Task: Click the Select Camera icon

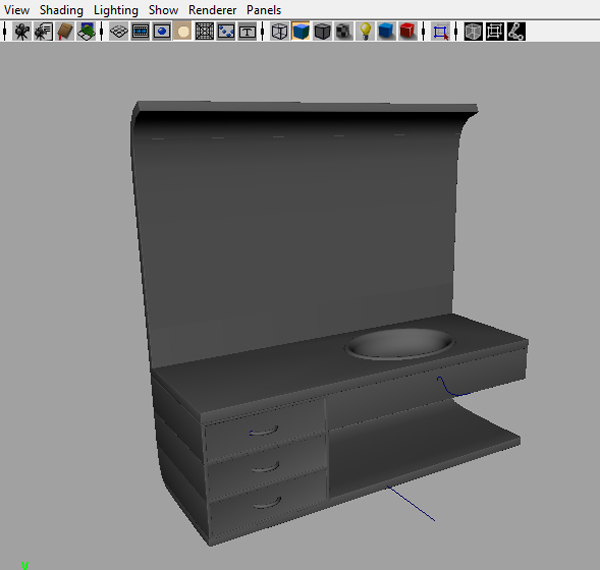Action: pyautogui.click(x=21, y=31)
